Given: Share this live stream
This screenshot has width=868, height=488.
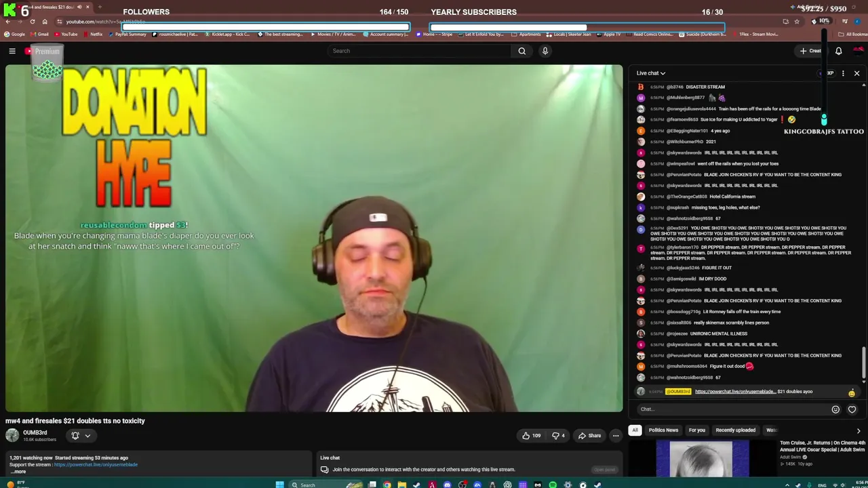Looking at the screenshot, I should [x=589, y=436].
